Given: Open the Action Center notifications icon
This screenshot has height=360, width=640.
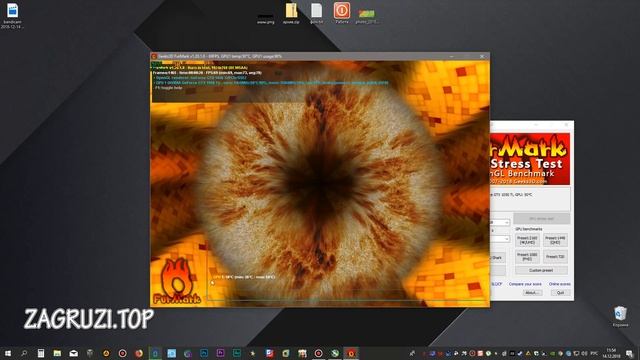Looking at the screenshot, I should [x=630, y=353].
